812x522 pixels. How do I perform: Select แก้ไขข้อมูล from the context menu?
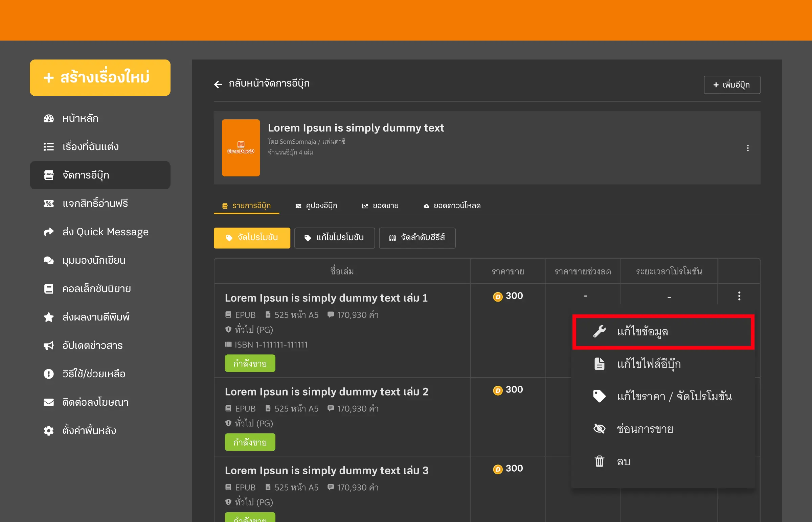tap(663, 332)
